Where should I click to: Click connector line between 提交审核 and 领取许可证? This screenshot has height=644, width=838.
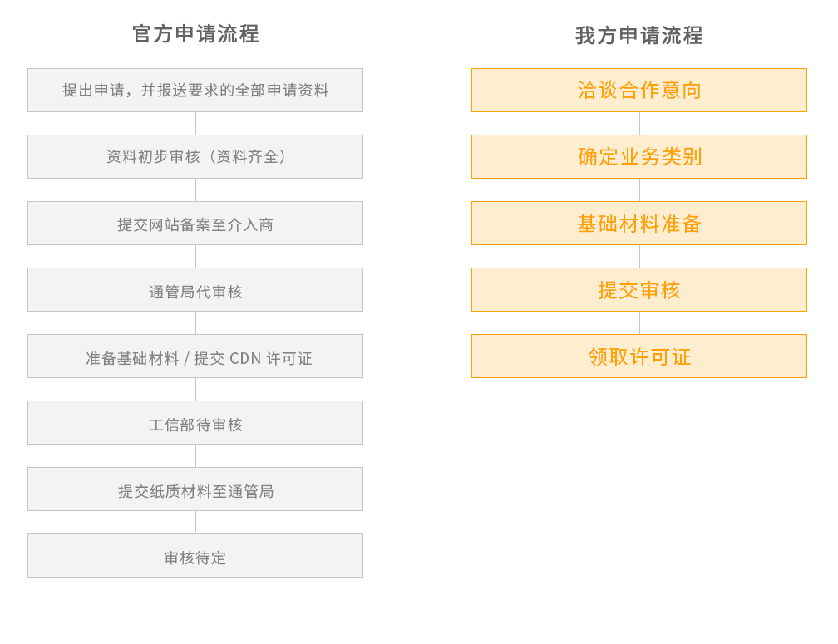[639, 322]
